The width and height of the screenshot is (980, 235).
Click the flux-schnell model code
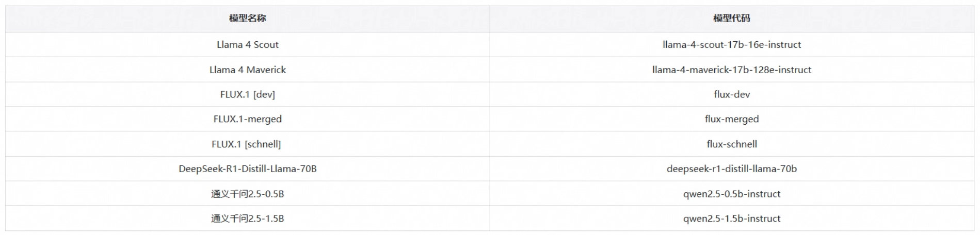[x=731, y=144]
